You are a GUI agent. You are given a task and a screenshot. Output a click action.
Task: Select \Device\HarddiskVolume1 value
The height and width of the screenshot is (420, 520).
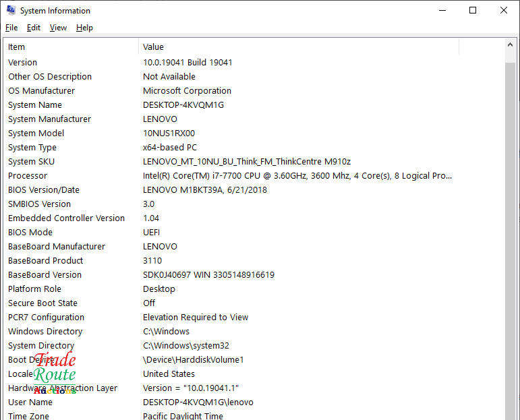coord(194,360)
